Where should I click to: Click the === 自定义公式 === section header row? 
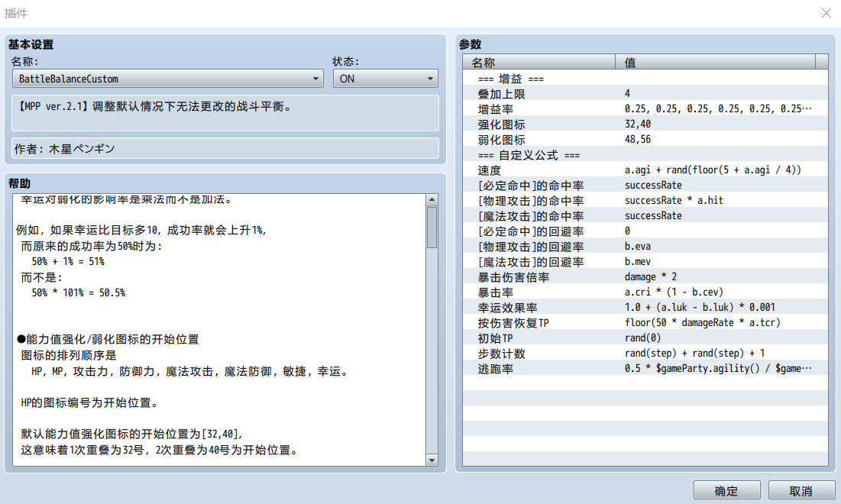[645, 154]
